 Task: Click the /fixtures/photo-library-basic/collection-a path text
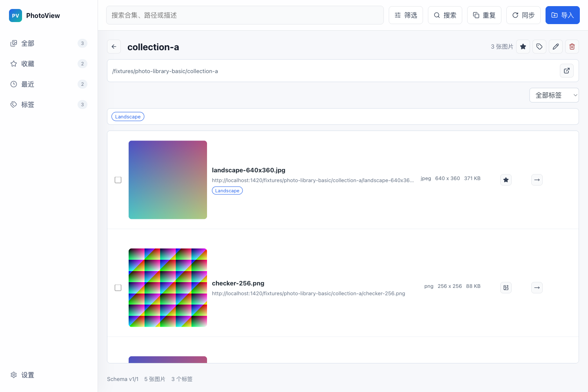pyautogui.click(x=165, y=71)
